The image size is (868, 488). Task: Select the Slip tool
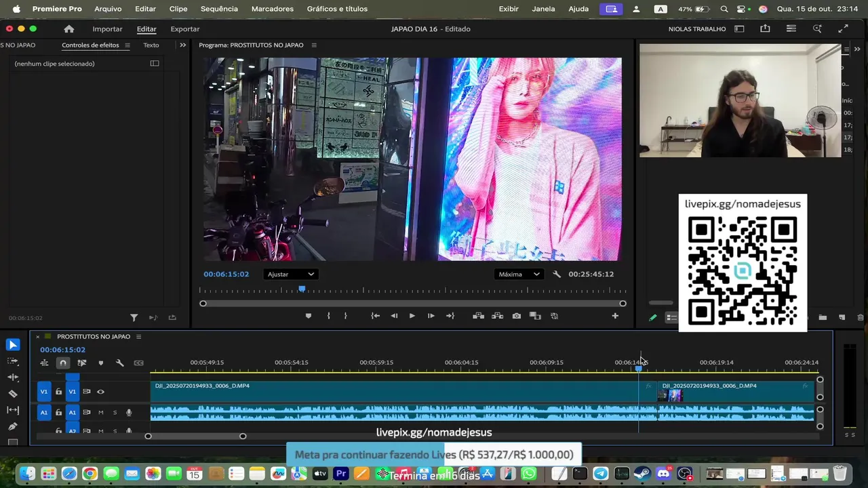point(12,410)
